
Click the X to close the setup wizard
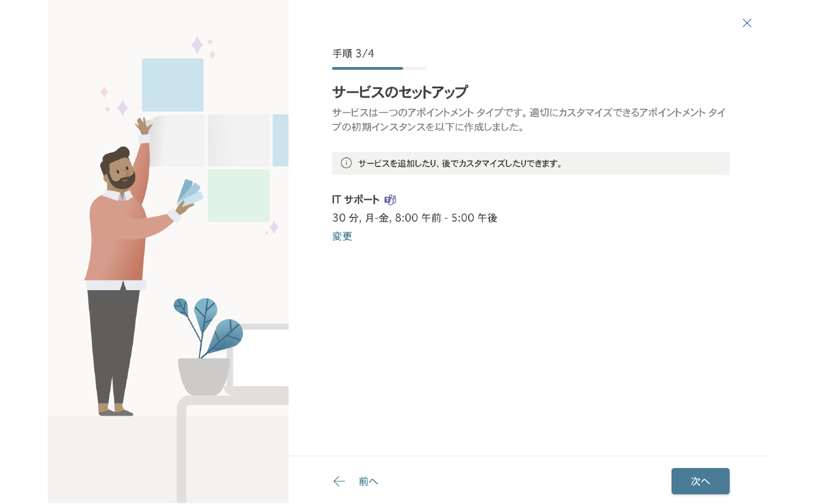pos(747,23)
